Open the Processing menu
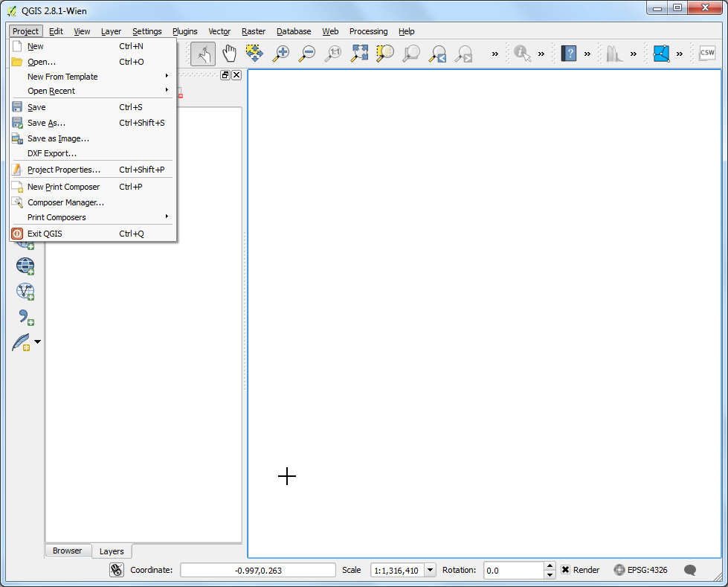 pos(368,31)
